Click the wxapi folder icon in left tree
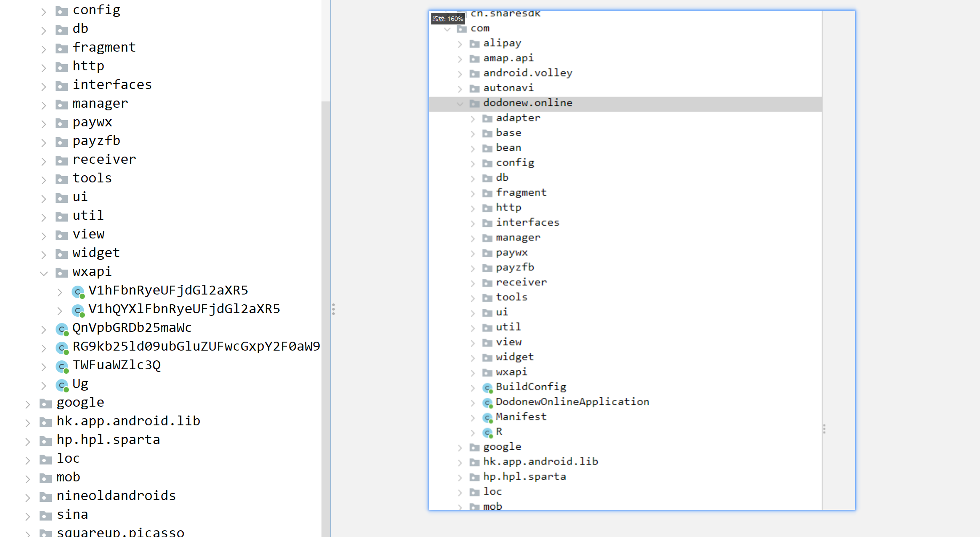This screenshot has width=980, height=537. (61, 272)
